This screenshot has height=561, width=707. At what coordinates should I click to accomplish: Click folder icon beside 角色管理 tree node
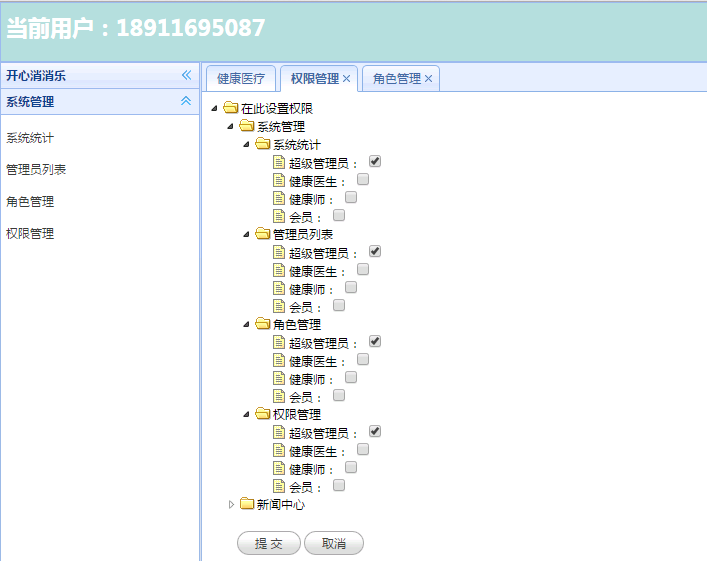coord(262,324)
